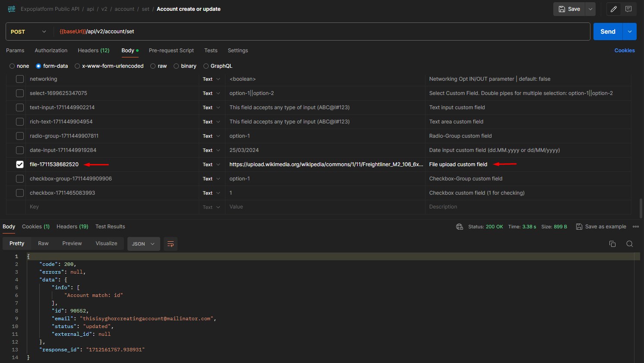The image size is (644, 363).
Task: Copy the response body using copy icon
Action: click(x=612, y=243)
